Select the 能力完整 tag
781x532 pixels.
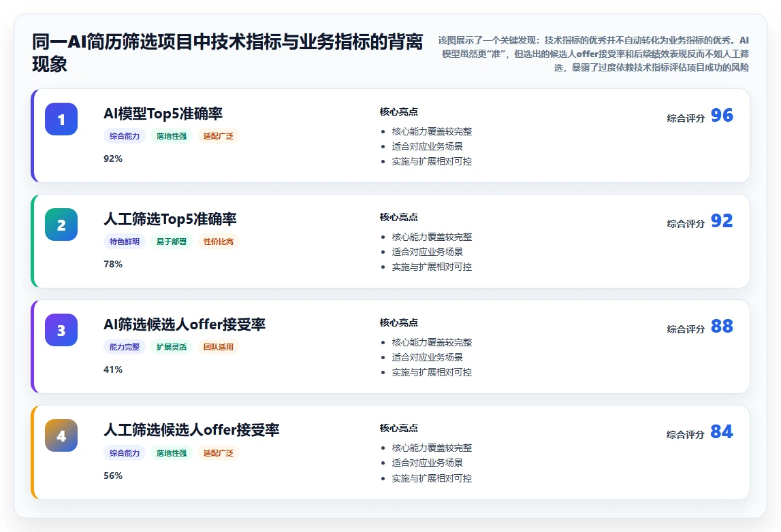pyautogui.click(x=125, y=348)
